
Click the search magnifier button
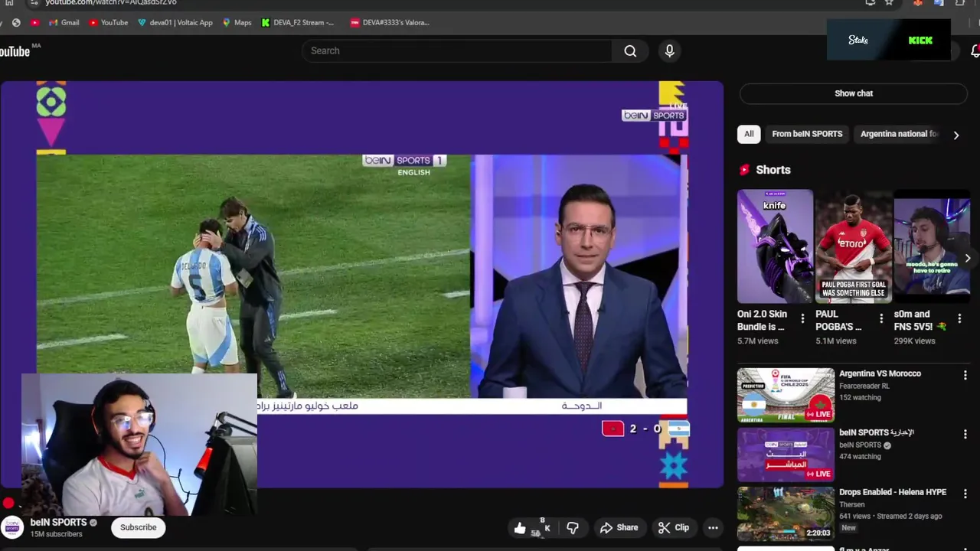[630, 51]
